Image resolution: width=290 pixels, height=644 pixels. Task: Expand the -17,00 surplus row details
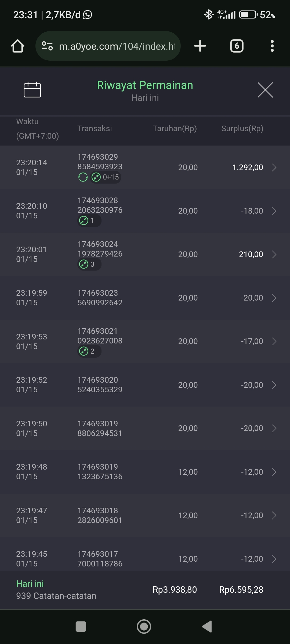click(x=274, y=341)
